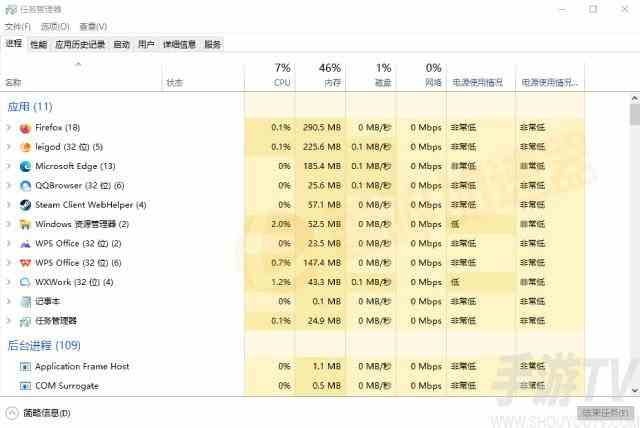Image resolution: width=640 pixels, height=428 pixels.
Task: Select the 进程 tab
Action: pos(14,44)
